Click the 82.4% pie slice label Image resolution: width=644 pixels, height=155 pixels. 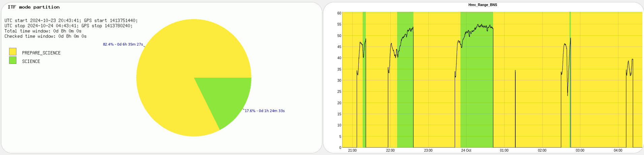[123, 44]
